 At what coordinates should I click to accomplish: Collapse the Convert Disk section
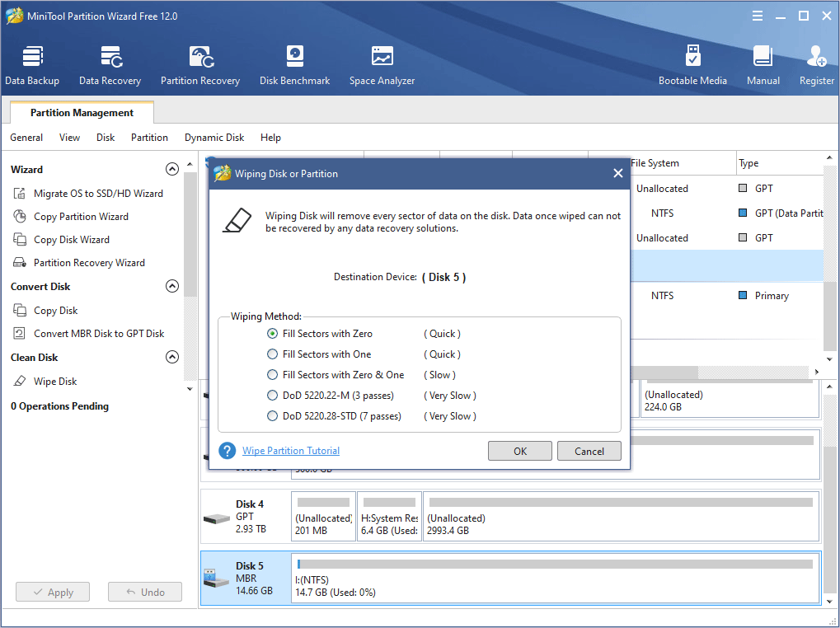(172, 287)
